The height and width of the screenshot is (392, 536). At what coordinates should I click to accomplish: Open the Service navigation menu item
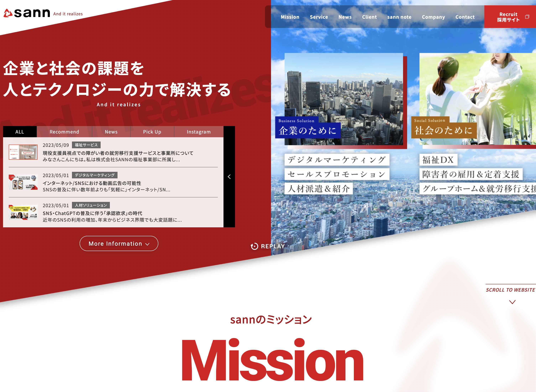[x=319, y=17]
